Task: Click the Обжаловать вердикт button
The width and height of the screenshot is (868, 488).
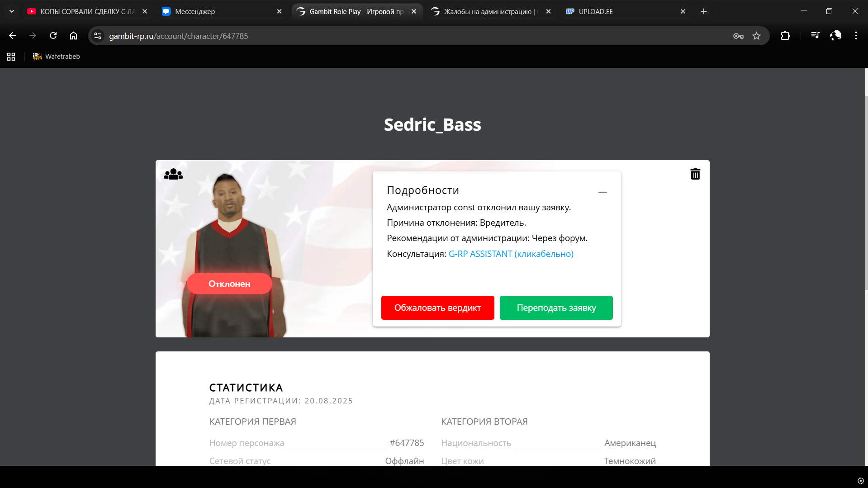Action: pos(437,308)
